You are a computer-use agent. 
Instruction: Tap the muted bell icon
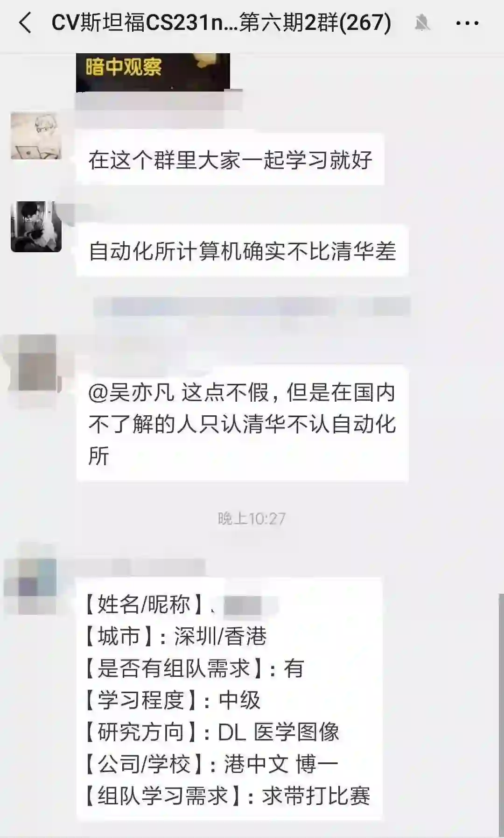(422, 23)
